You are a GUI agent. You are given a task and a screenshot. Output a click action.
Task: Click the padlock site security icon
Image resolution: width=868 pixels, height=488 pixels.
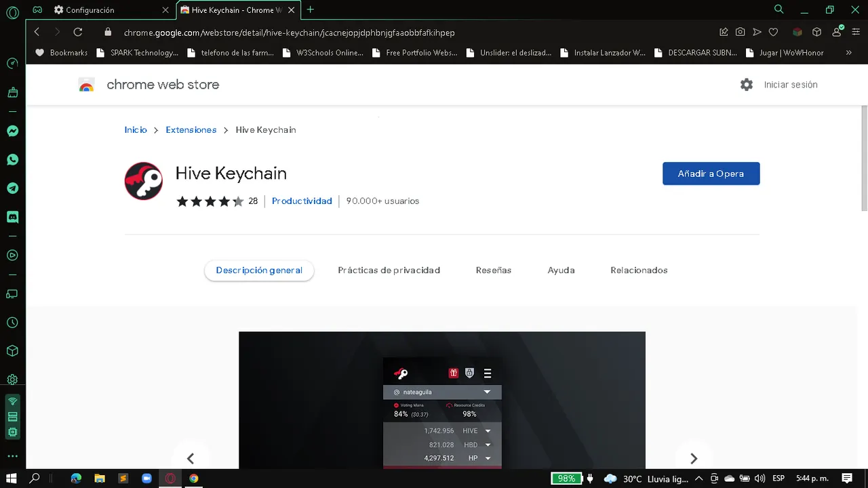[x=108, y=32]
